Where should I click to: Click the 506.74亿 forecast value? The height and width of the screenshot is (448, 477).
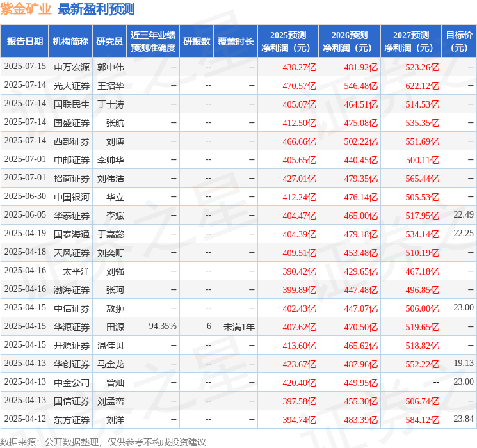pos(422,401)
